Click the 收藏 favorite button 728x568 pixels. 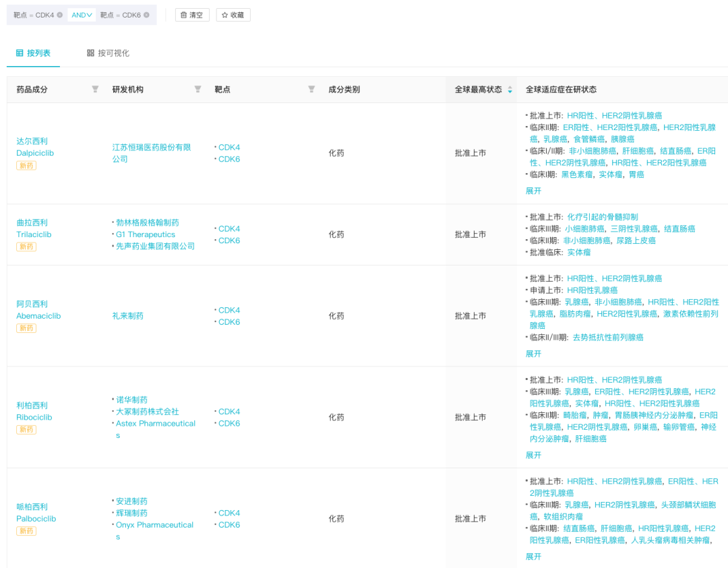pos(233,15)
